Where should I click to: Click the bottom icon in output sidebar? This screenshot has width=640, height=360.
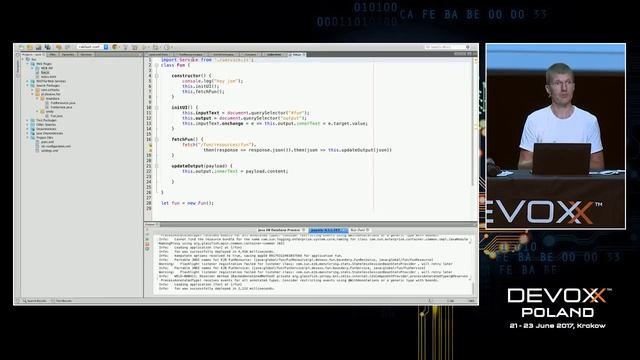point(147,249)
